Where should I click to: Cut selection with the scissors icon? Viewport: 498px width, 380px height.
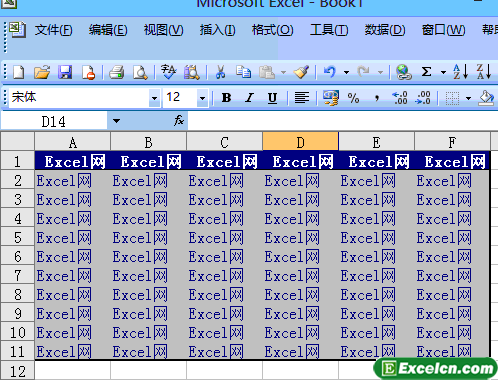click(x=220, y=72)
